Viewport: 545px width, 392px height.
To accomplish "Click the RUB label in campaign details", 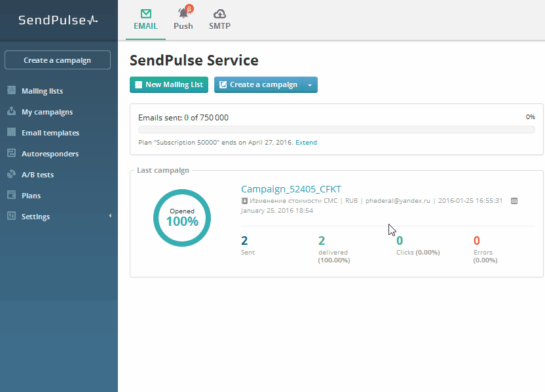I will [x=351, y=201].
